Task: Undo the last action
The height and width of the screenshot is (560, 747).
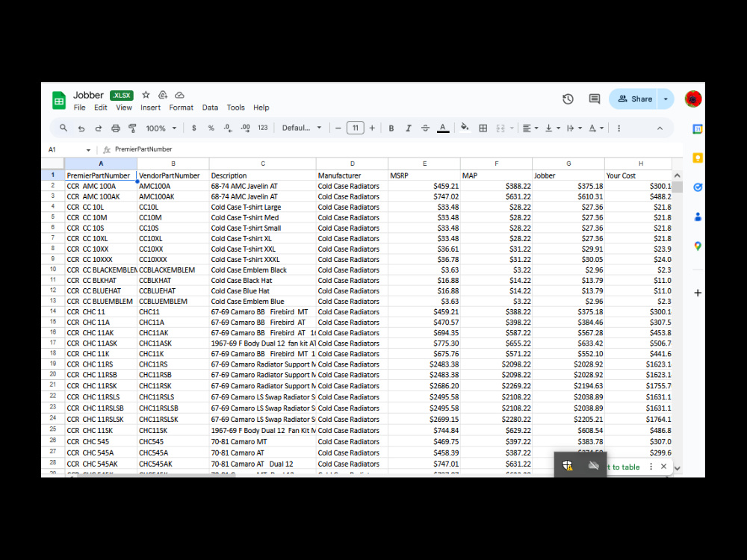Action: [x=81, y=128]
